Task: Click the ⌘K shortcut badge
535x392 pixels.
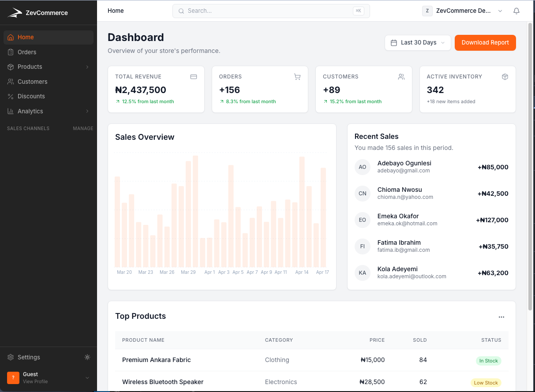Action: coord(358,11)
